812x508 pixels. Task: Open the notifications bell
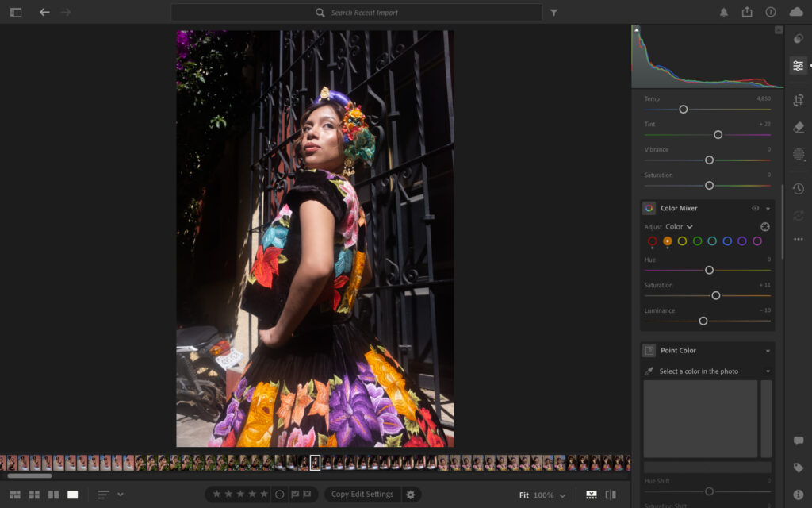(x=724, y=12)
